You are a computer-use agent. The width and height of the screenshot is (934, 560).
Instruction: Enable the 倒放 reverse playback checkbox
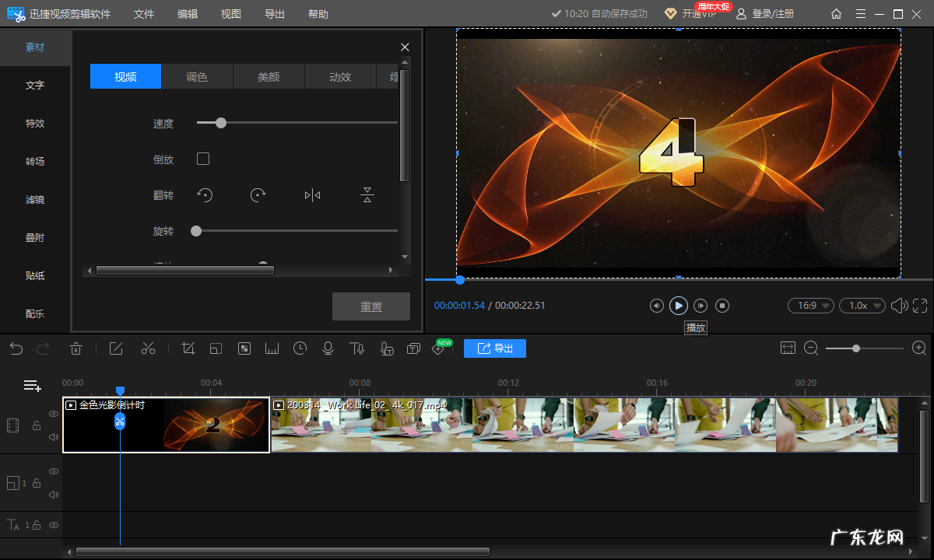pyautogui.click(x=203, y=159)
